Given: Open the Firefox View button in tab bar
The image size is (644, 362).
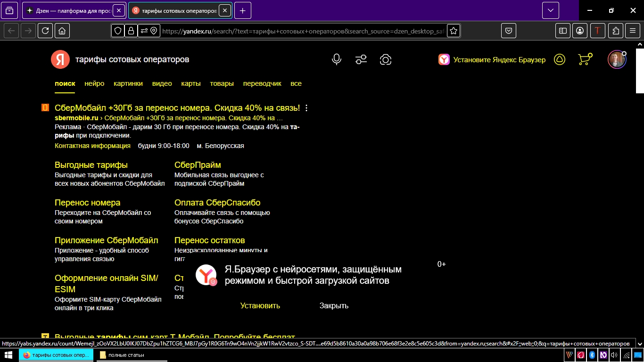Looking at the screenshot, I should [x=9, y=10].
